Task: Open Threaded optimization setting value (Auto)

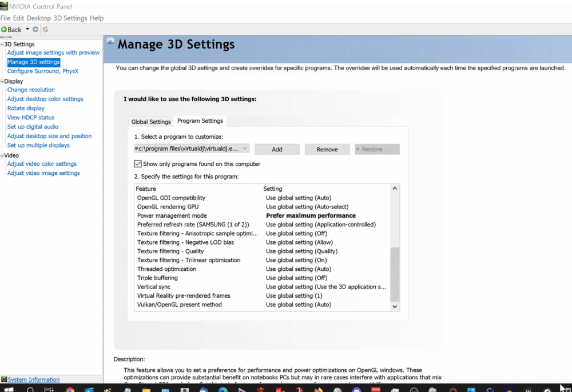Action: pos(299,269)
